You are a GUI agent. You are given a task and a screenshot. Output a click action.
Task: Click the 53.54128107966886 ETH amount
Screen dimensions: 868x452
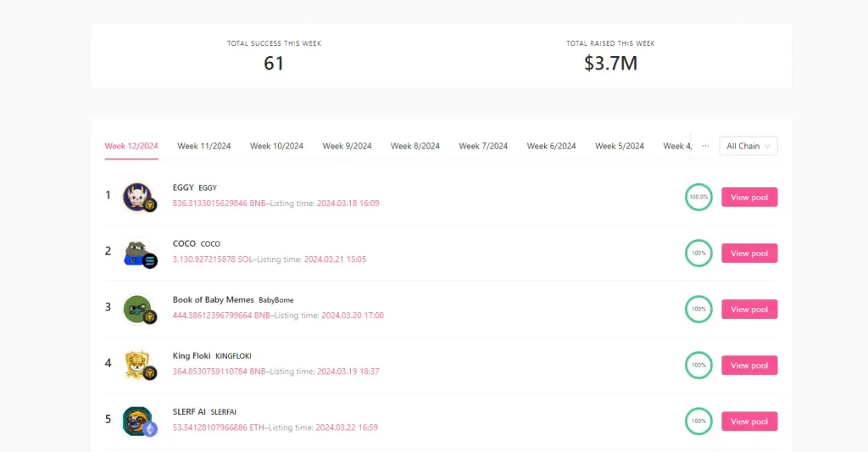pos(218,427)
